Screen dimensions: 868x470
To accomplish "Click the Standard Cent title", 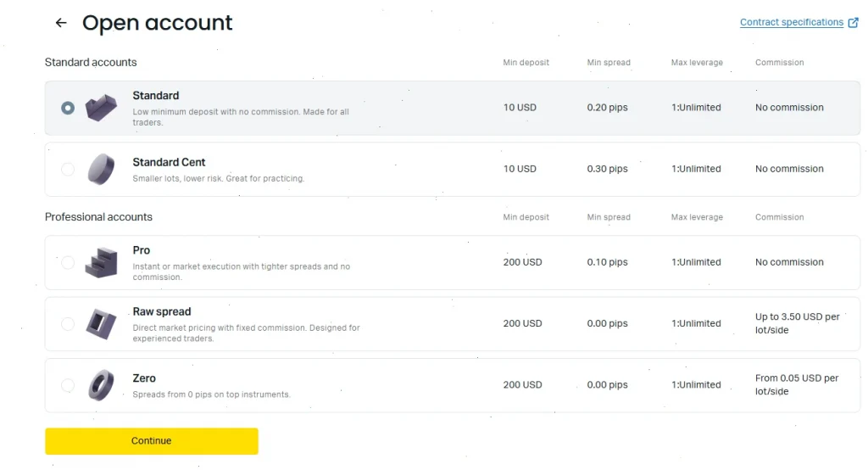I will coord(169,162).
